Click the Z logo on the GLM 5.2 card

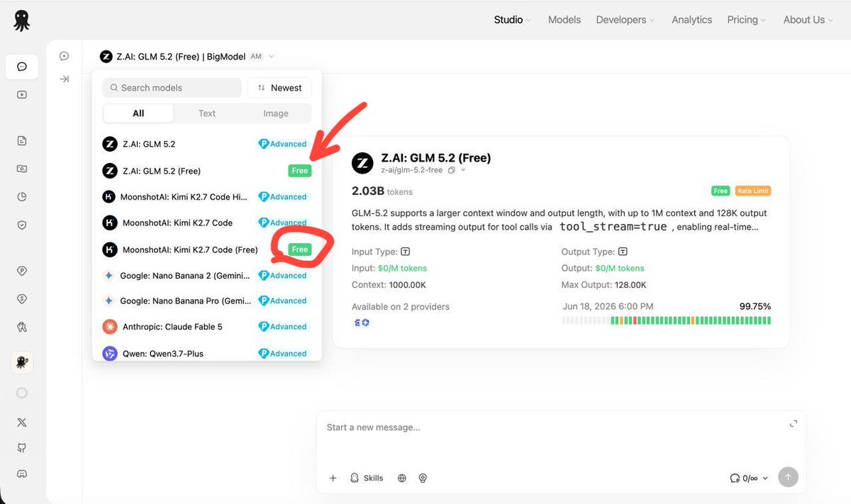[x=362, y=163]
